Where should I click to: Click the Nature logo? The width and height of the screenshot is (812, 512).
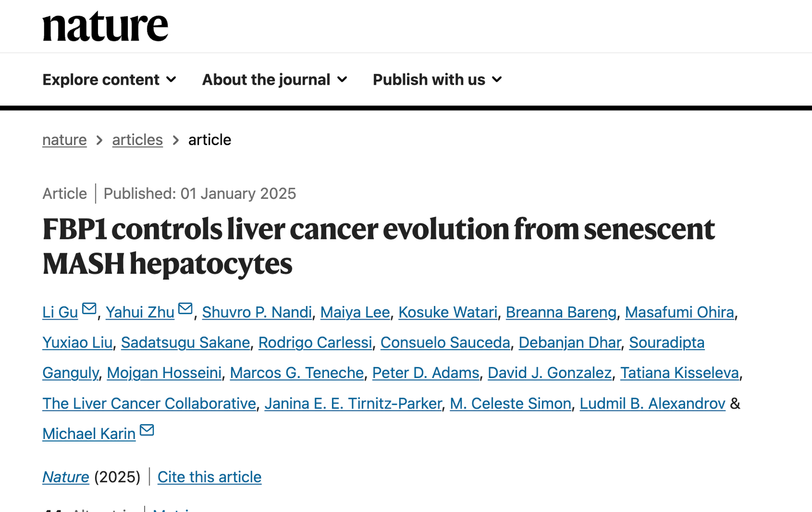(105, 26)
